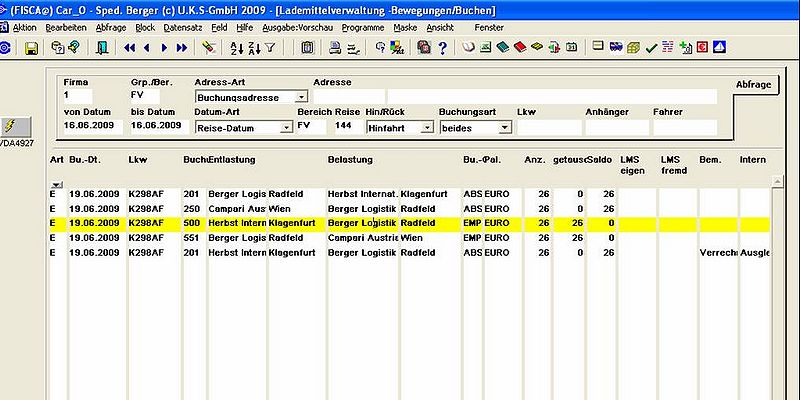Click the Reise field containing 144
Image resolution: width=800 pixels, height=400 pixels.
[347, 126]
